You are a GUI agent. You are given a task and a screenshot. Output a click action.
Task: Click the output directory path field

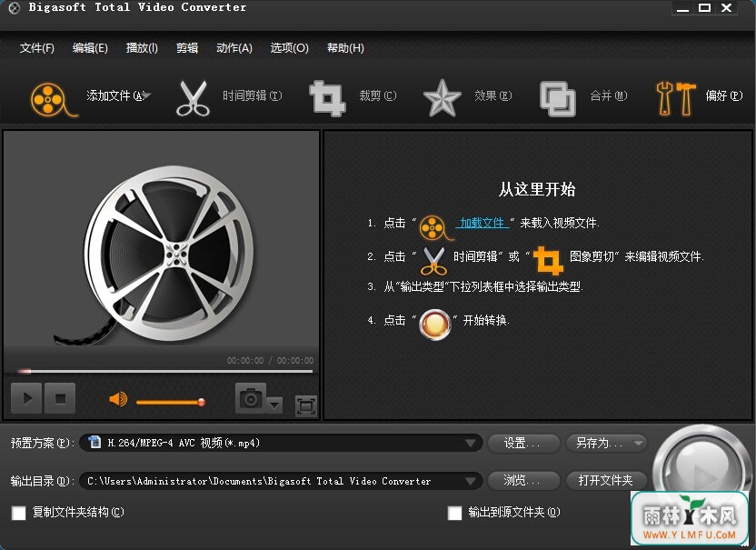coord(281,481)
